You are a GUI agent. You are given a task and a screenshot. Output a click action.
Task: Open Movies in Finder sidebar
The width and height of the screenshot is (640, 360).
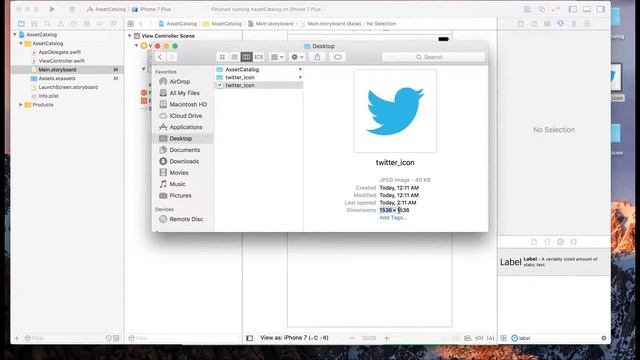tap(179, 173)
